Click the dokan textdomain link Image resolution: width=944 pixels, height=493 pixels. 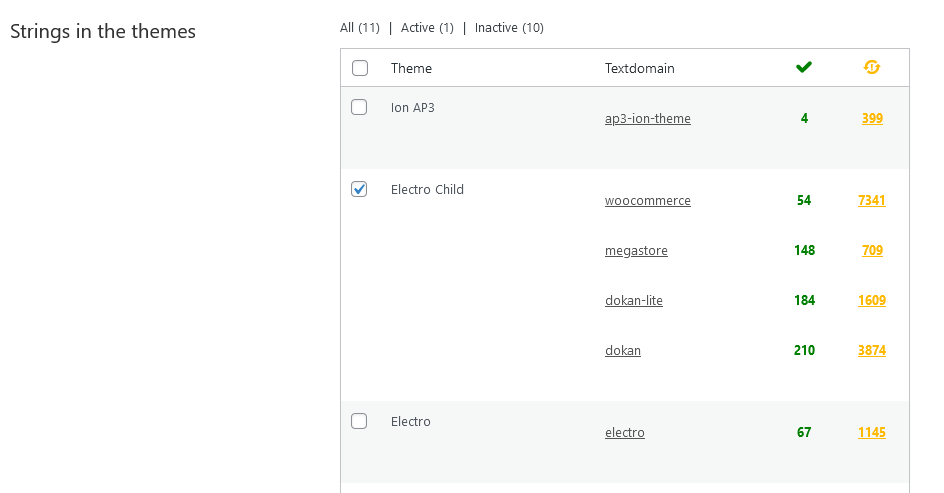click(622, 350)
